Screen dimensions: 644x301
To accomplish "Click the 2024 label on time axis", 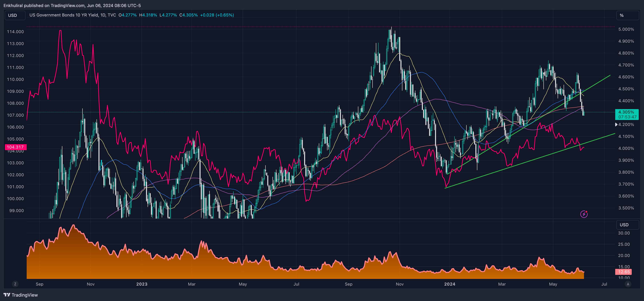I will coord(450,284).
